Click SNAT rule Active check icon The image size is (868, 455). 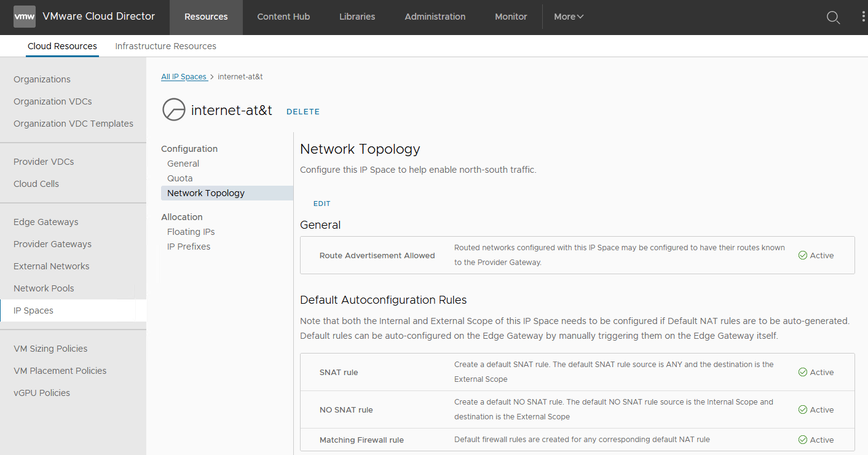click(x=802, y=372)
